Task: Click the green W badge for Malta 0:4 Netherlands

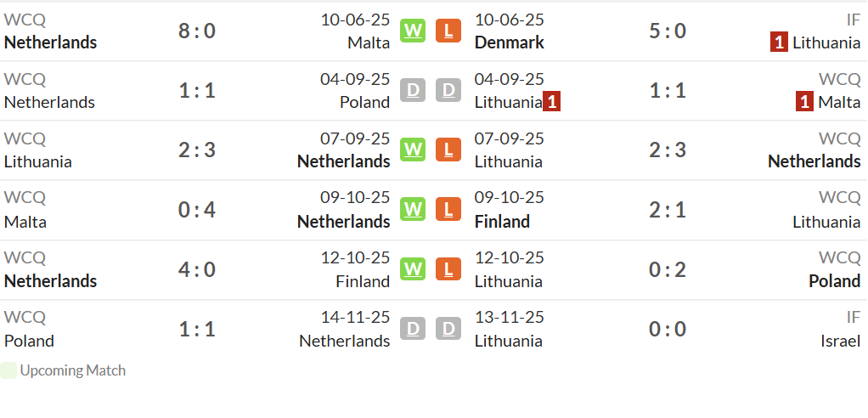Action: point(413,209)
